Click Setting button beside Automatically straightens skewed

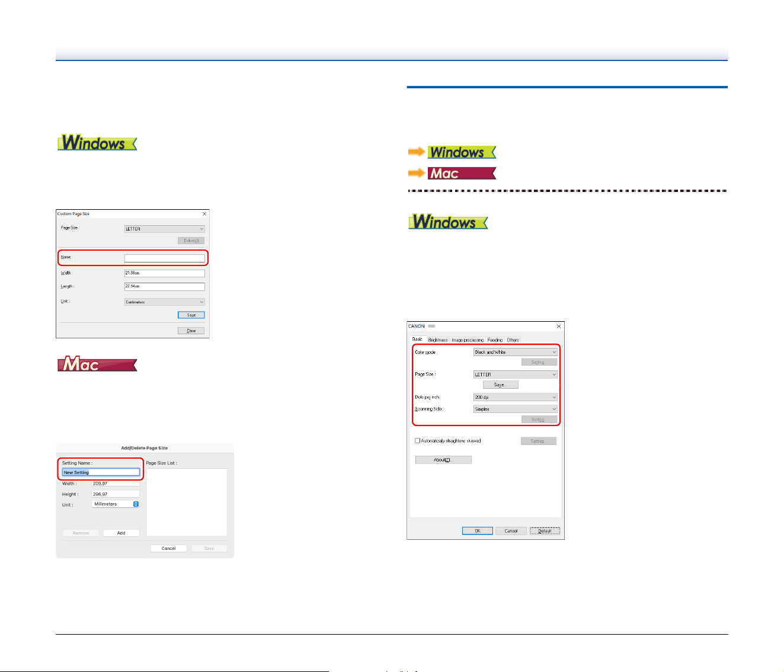539,441
